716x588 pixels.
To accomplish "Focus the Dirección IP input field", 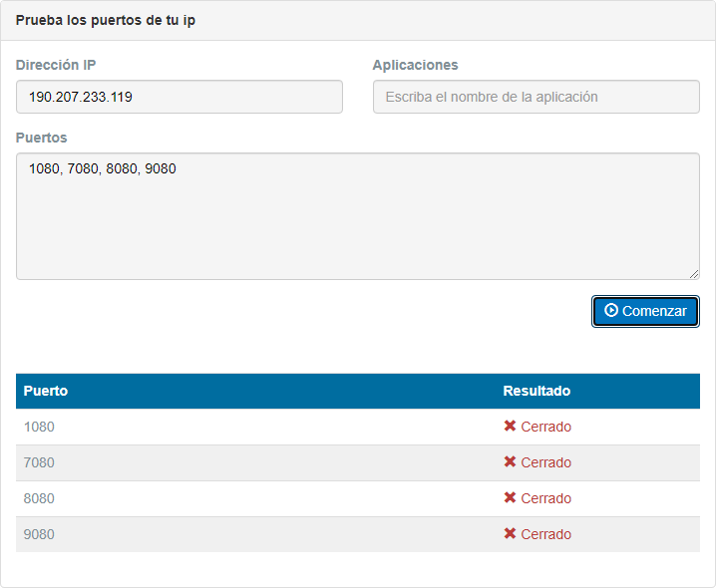I will point(179,97).
